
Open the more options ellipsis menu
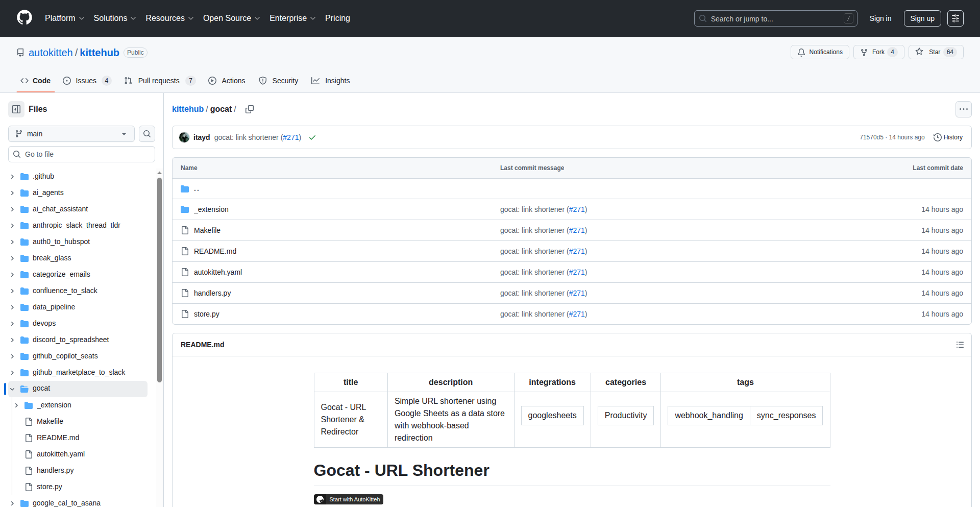pyautogui.click(x=963, y=109)
